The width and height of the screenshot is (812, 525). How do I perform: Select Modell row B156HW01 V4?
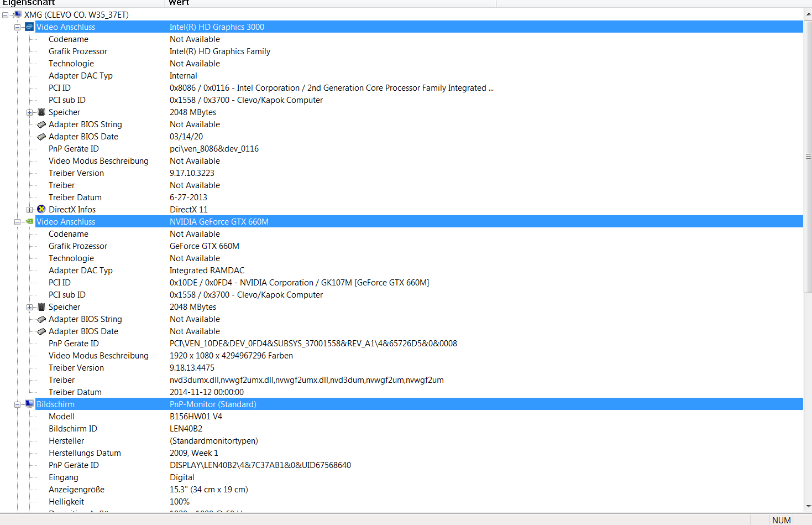(x=419, y=417)
